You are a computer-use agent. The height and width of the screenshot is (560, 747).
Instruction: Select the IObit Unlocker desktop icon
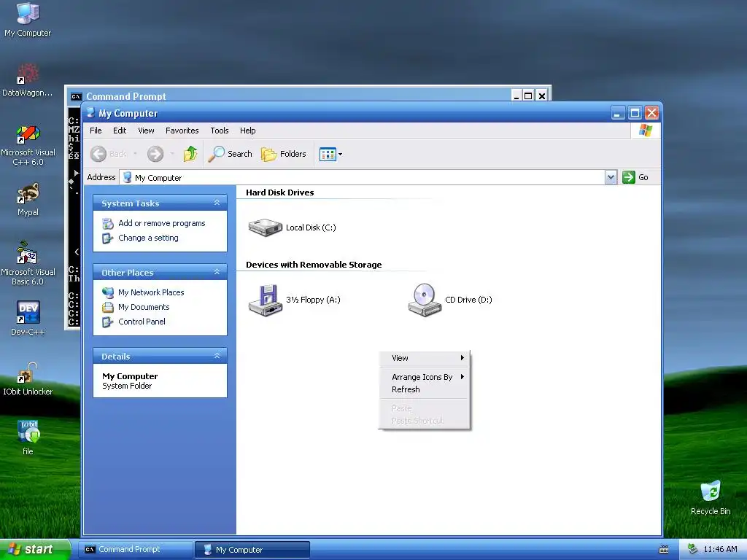click(28, 378)
